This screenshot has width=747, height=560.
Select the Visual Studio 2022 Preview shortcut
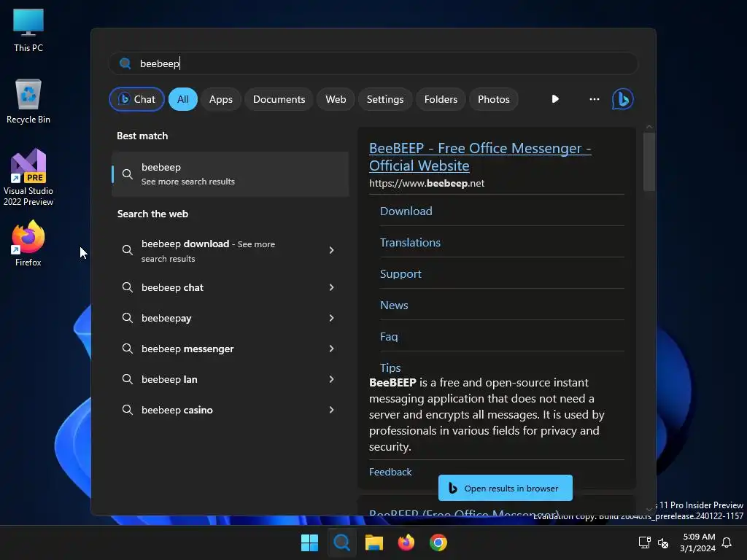[x=28, y=178]
